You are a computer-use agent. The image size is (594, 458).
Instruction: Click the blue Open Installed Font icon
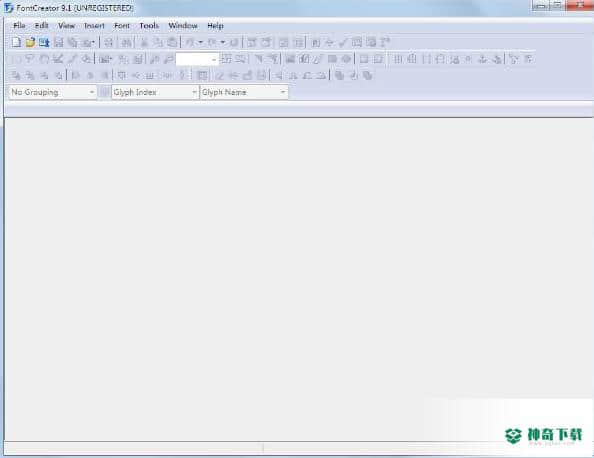tap(44, 42)
